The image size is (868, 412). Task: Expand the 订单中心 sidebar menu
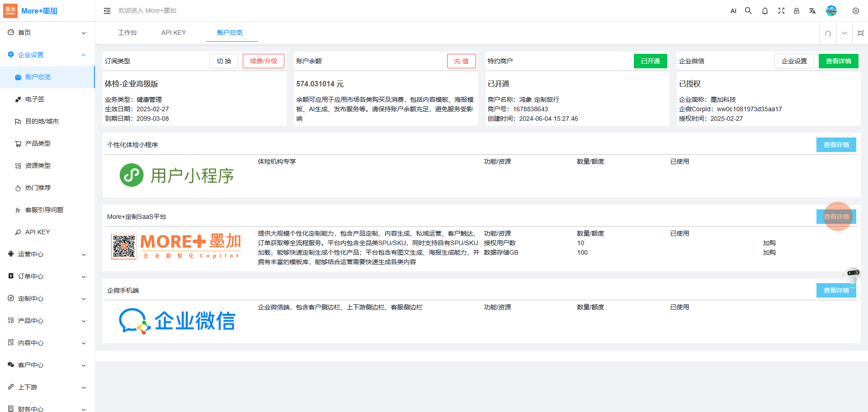click(x=47, y=276)
